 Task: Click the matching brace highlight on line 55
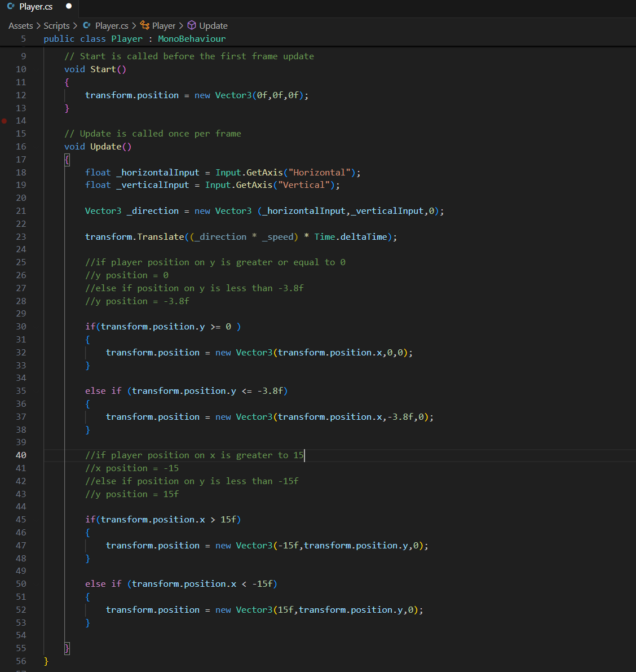pos(67,648)
